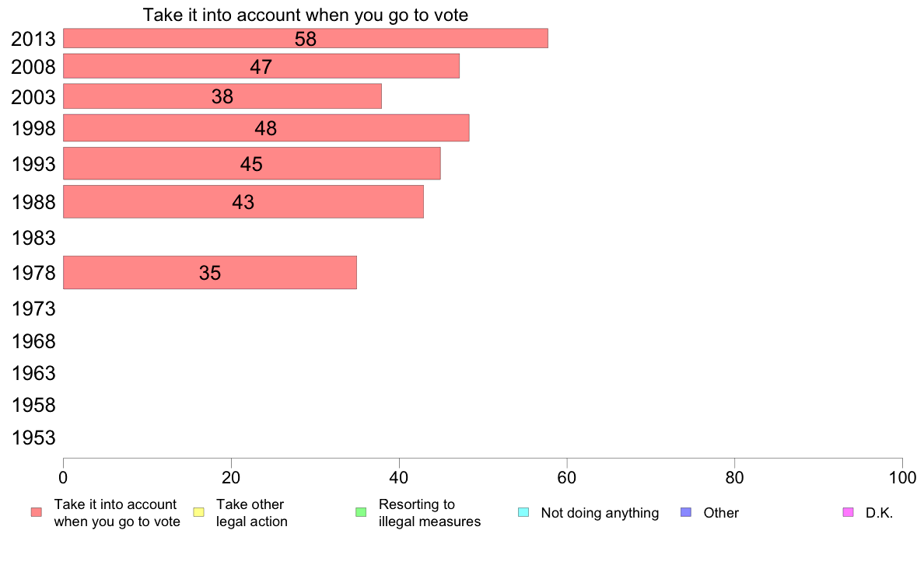Select the 1978 bar labeled 35

[x=210, y=272]
